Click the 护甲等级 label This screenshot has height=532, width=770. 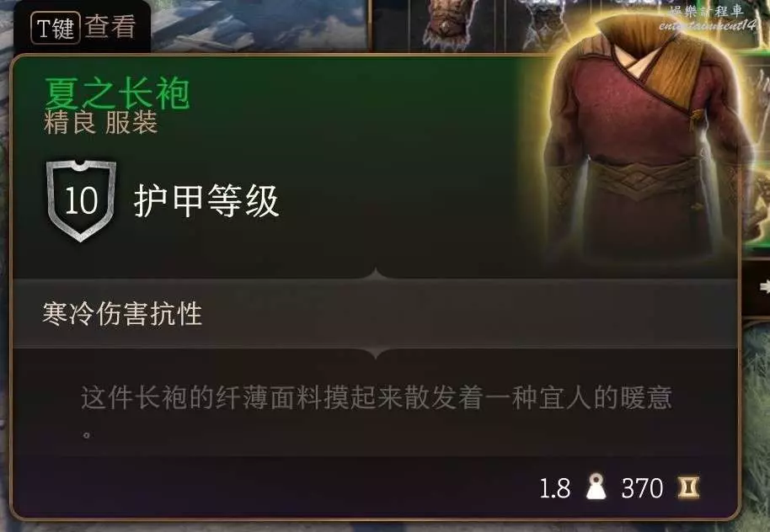[x=206, y=200]
